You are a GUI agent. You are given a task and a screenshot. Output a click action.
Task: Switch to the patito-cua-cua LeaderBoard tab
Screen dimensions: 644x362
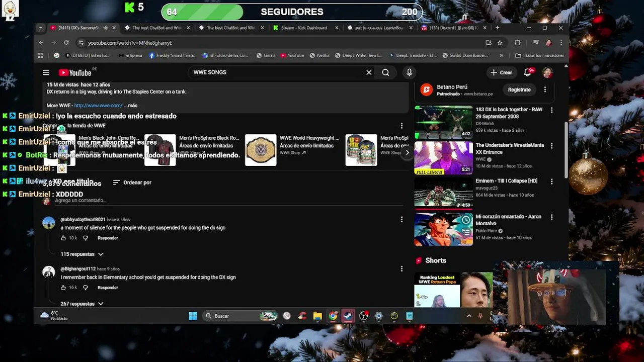click(x=379, y=28)
